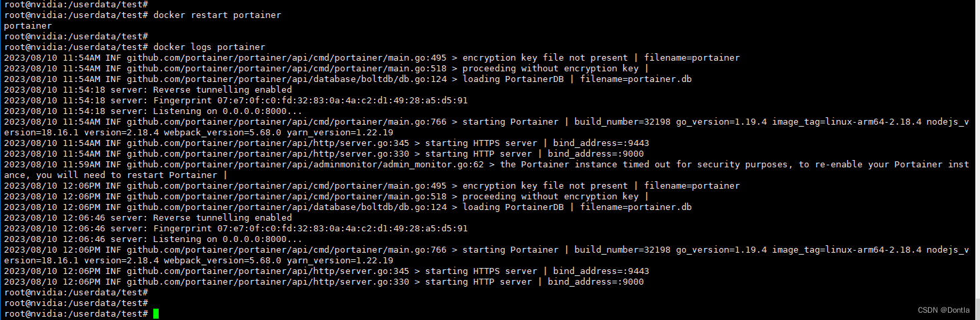
Task: Select the 'portainer' output line after the restart
Action: point(28,26)
